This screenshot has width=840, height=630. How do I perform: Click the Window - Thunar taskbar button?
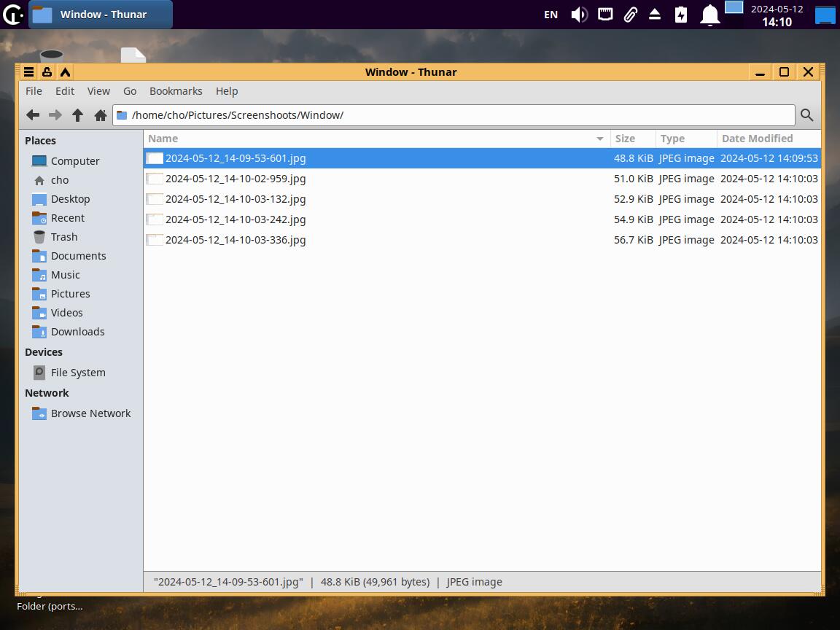coord(101,15)
